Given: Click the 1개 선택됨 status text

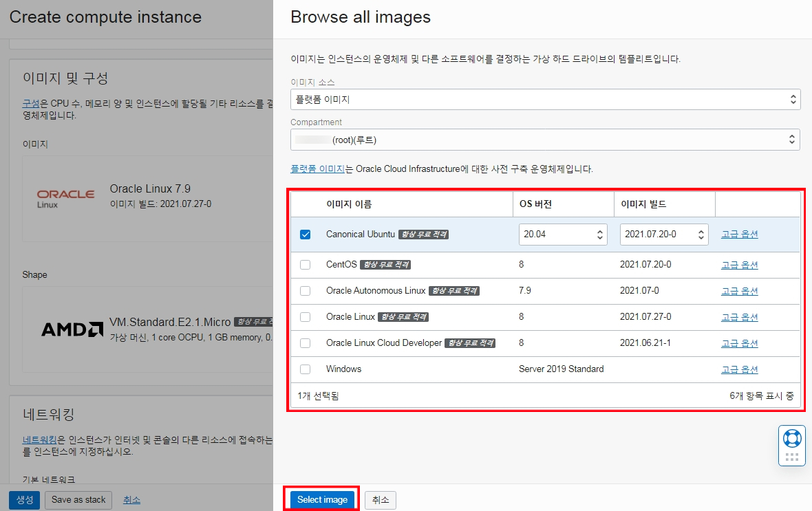Looking at the screenshot, I should (x=318, y=396).
